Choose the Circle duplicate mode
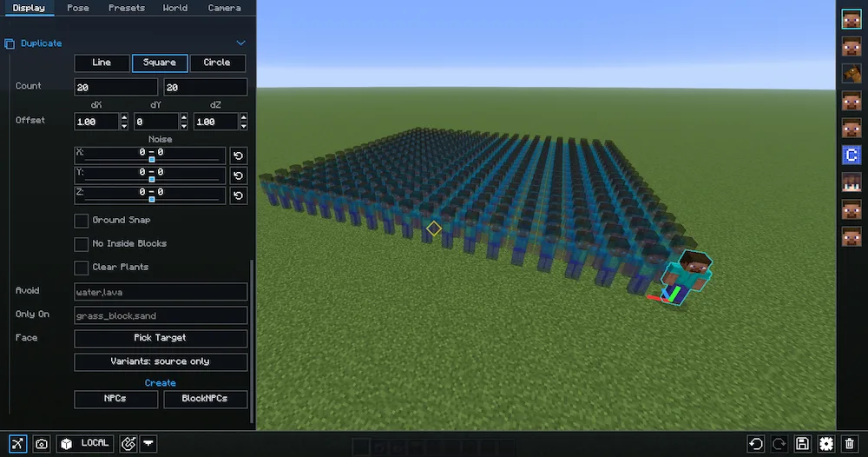Image resolution: width=868 pixels, height=457 pixels. (x=218, y=63)
